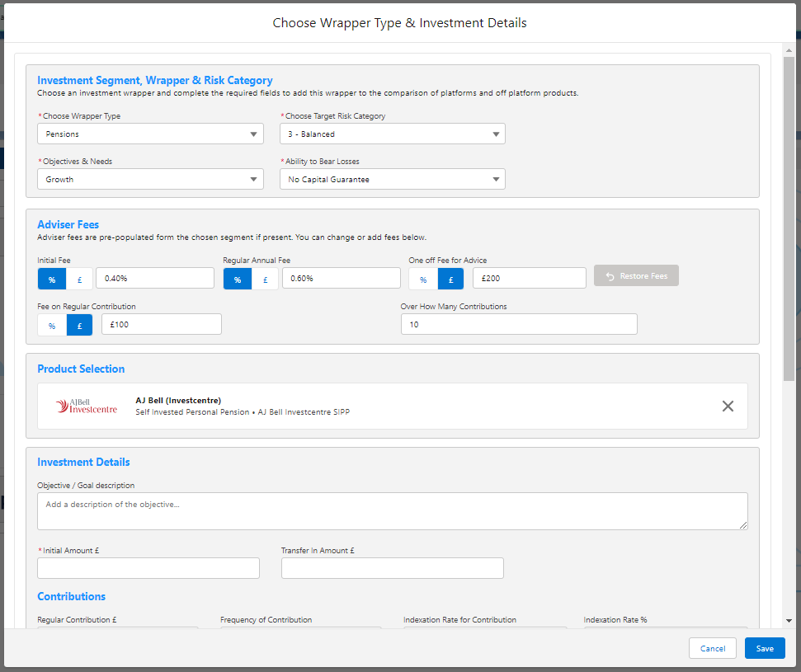Click the Regular Contribution £ label

point(77,619)
